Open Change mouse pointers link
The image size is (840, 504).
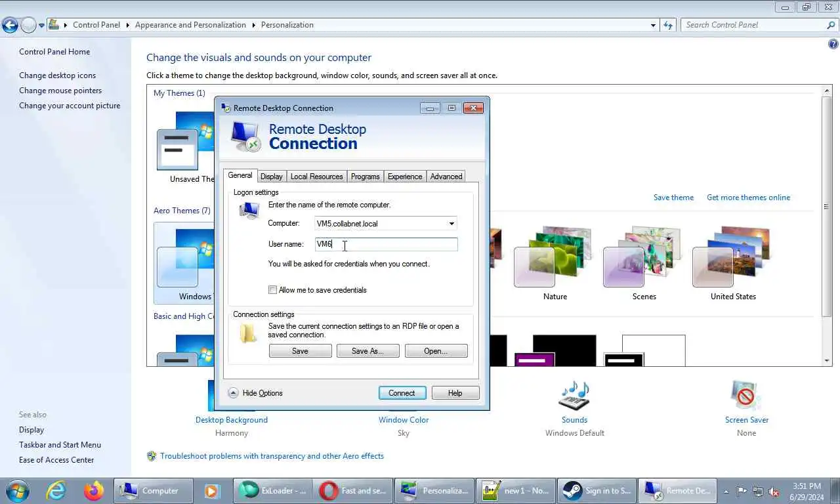click(60, 91)
